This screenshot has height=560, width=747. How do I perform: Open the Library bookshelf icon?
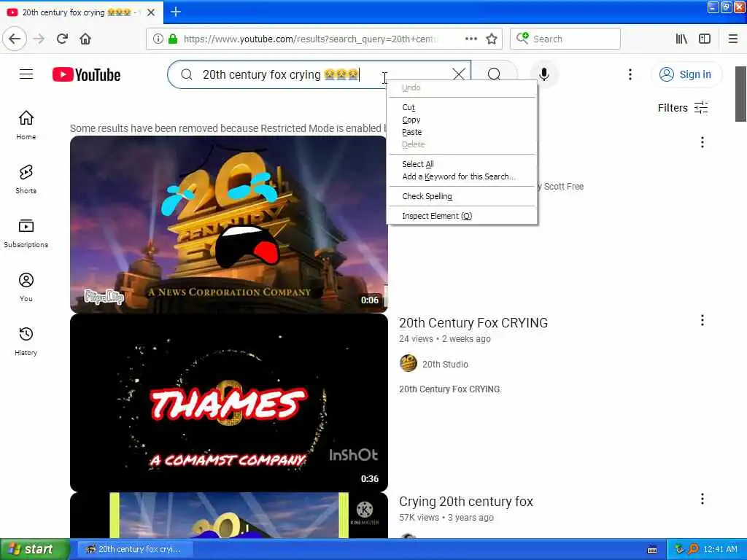pos(681,39)
